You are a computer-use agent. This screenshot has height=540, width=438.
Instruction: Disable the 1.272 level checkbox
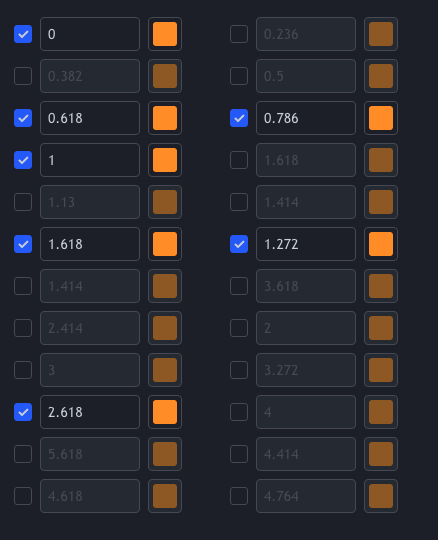239,244
